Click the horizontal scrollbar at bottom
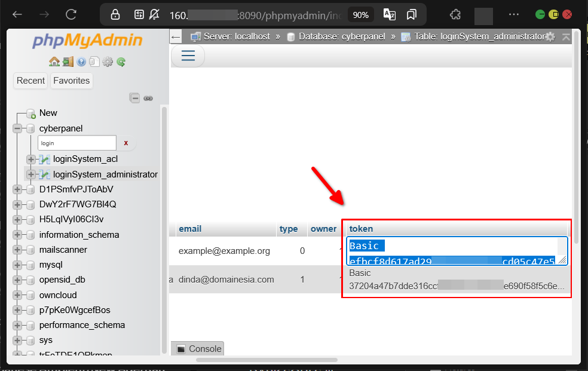 267,360
